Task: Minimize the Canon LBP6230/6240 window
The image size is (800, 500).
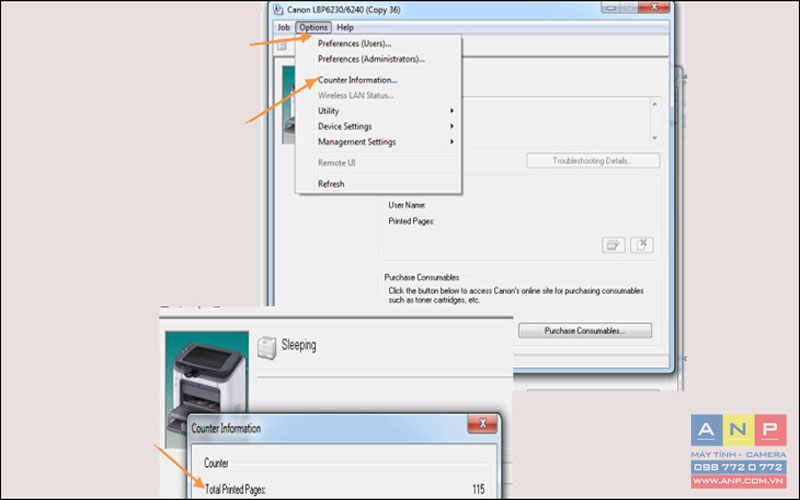Action: tap(611, 7)
